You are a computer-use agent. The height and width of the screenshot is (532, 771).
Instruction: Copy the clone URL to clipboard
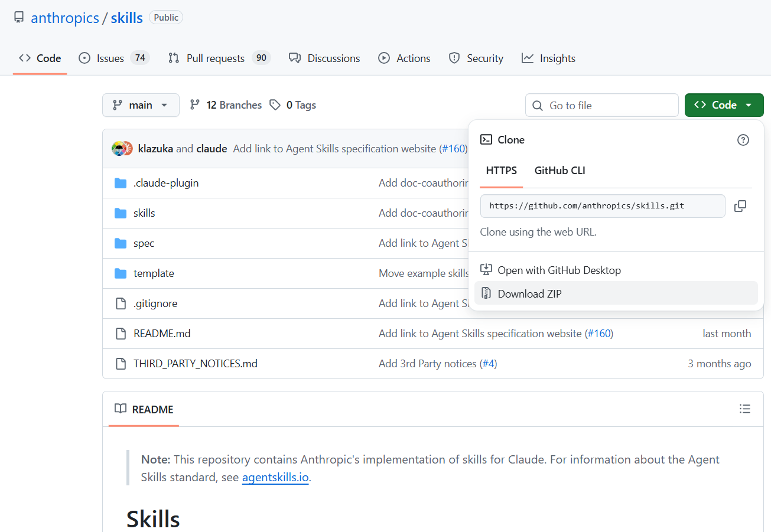coord(740,206)
